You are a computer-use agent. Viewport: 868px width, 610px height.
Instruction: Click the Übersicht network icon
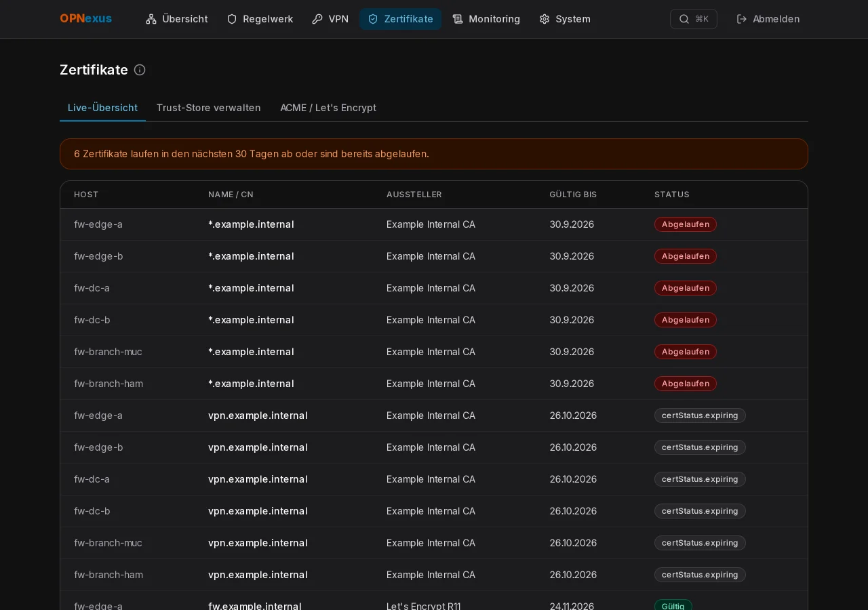[151, 19]
